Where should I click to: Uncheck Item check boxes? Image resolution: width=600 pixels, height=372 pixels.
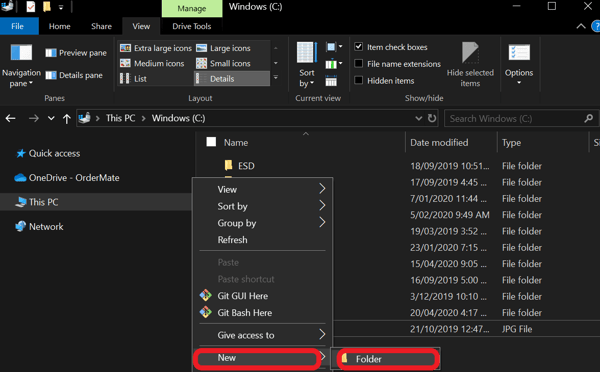[x=359, y=47]
